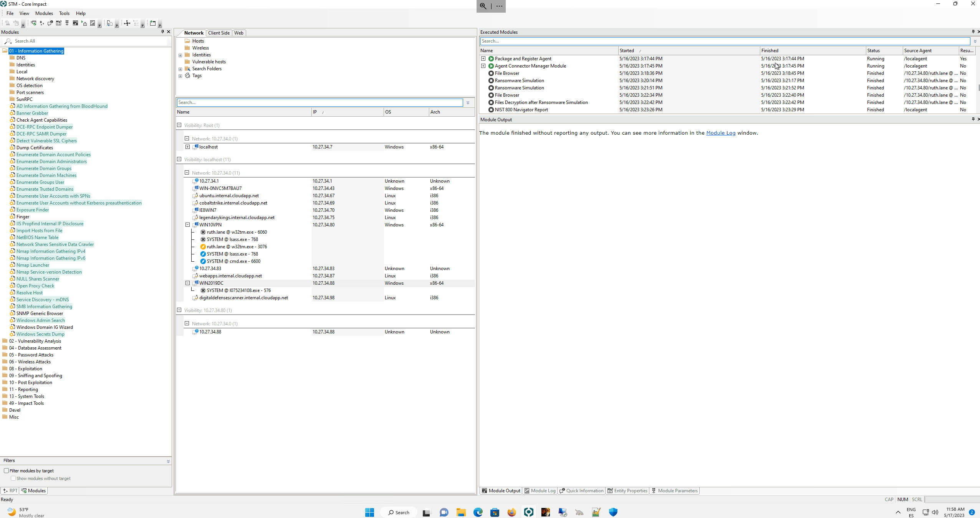Open the Tools menu

click(x=64, y=13)
